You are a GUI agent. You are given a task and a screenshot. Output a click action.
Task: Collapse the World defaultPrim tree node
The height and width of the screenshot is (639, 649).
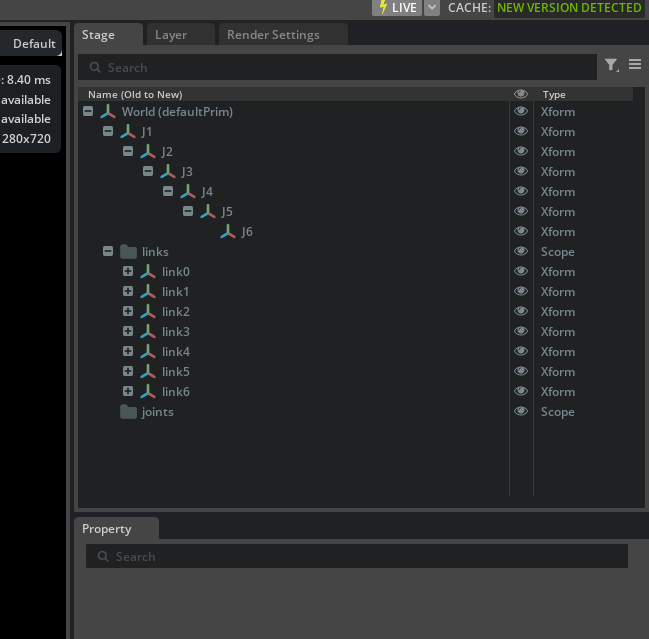tap(88, 112)
